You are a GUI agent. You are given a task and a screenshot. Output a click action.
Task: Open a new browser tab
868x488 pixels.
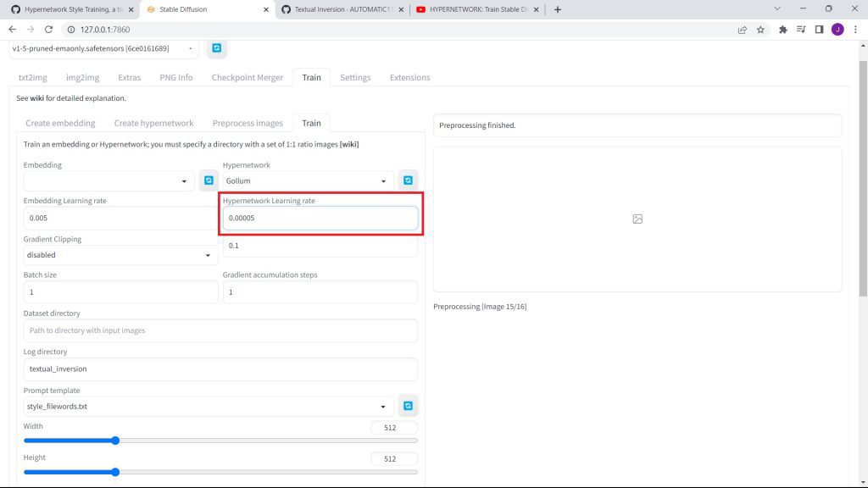(557, 9)
